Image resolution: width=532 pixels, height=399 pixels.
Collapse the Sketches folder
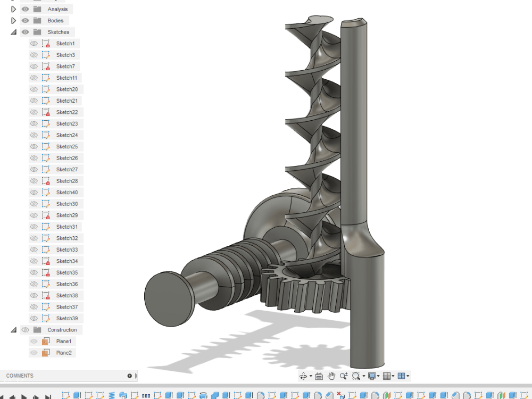[13, 32]
